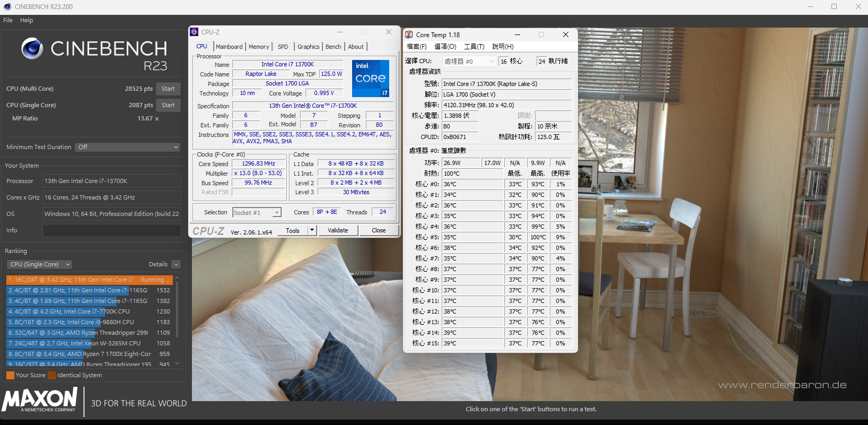This screenshot has width=868, height=425.
Task: Click the 核心 #5 maximum temperature 100°C
Action: (538, 237)
